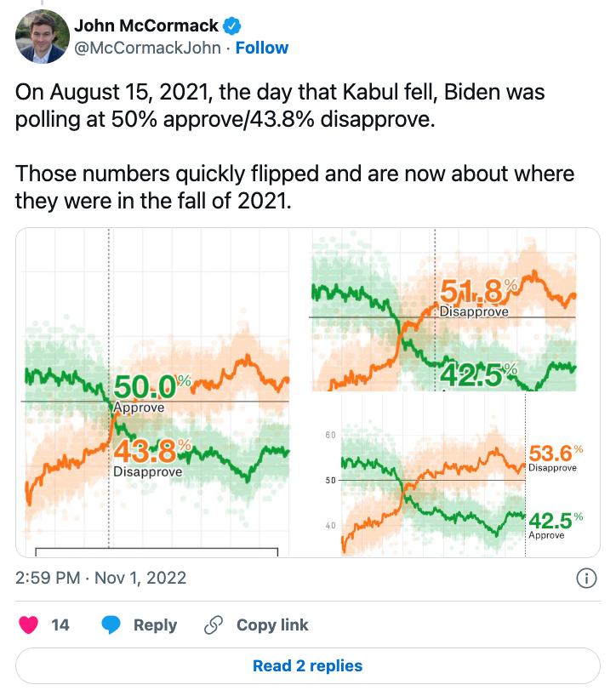Follow the account via the Follow link

[262, 48]
